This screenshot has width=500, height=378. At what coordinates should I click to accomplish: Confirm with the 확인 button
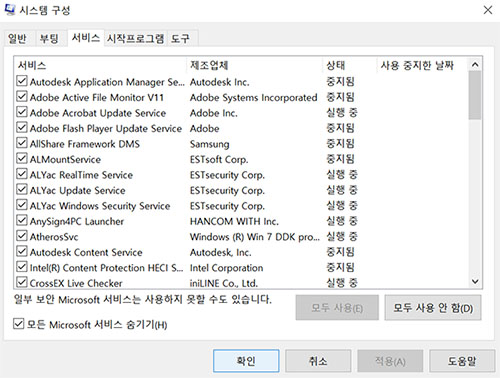point(246,361)
